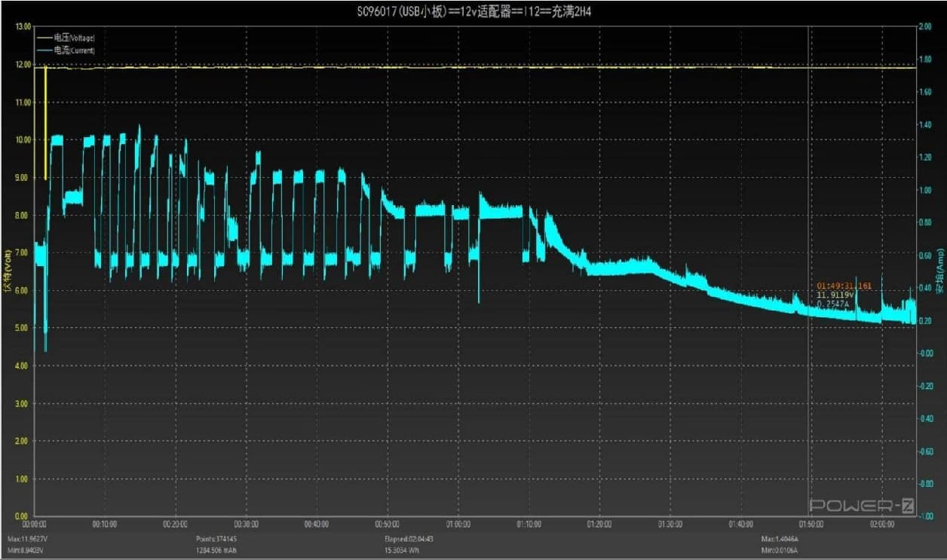Click the 01:00:00 time axis label

tap(458, 524)
